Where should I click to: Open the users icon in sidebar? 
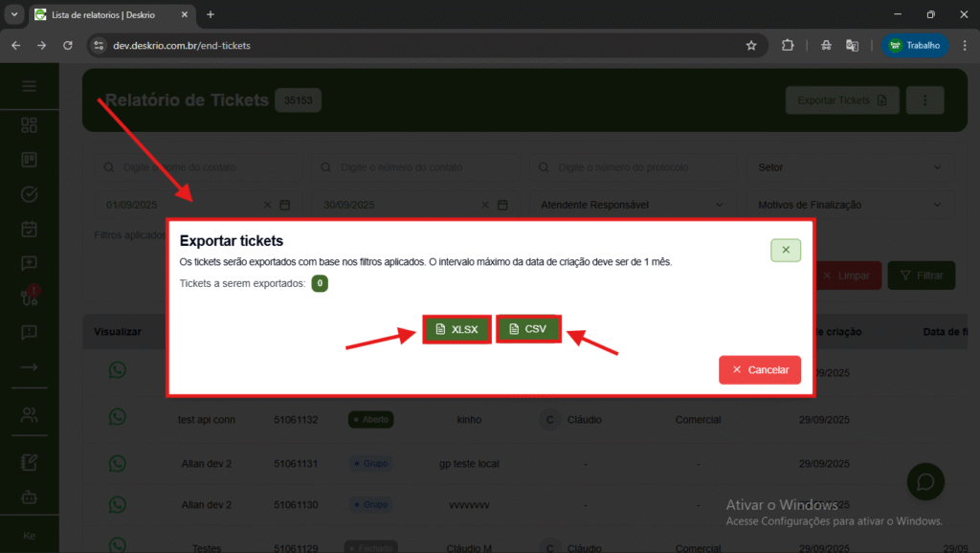pos(29,415)
